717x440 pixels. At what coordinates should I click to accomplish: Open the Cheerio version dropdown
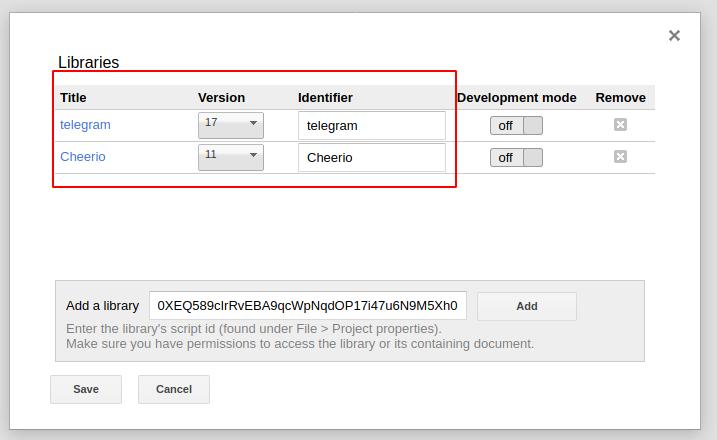231,157
